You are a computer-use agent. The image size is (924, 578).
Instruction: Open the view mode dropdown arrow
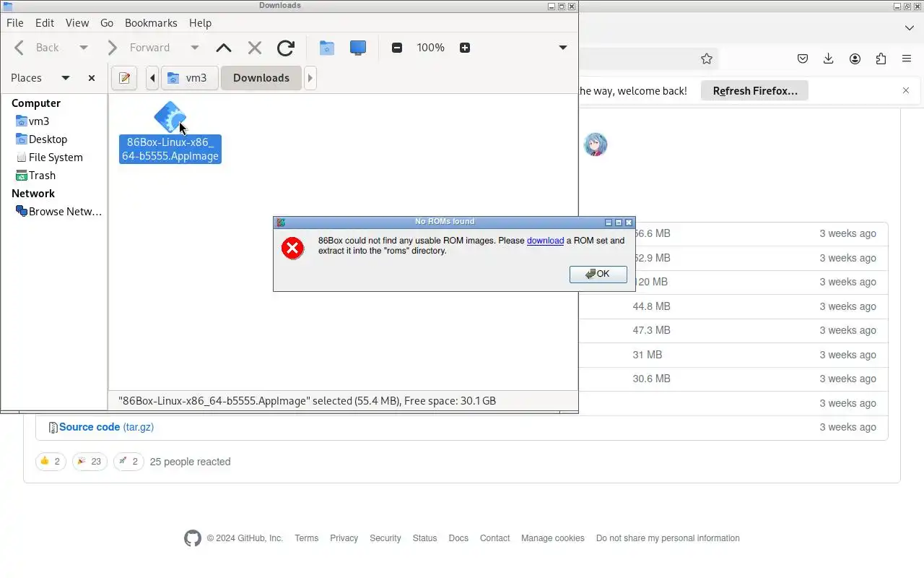[563, 48]
